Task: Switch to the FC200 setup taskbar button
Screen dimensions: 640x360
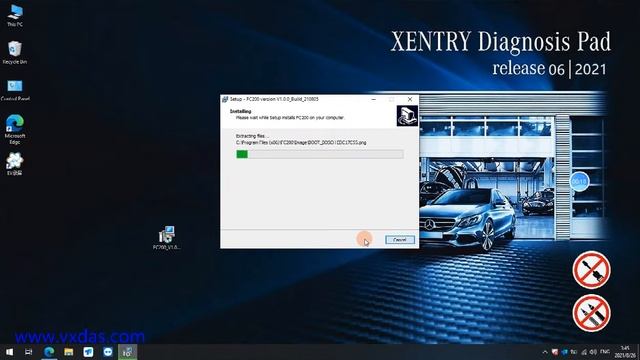Action: click(x=128, y=352)
